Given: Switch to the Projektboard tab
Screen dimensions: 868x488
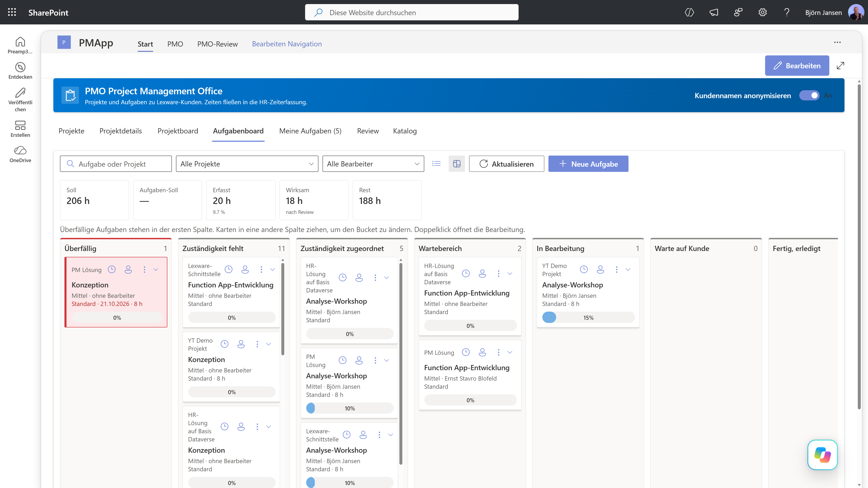Looking at the screenshot, I should [x=178, y=131].
